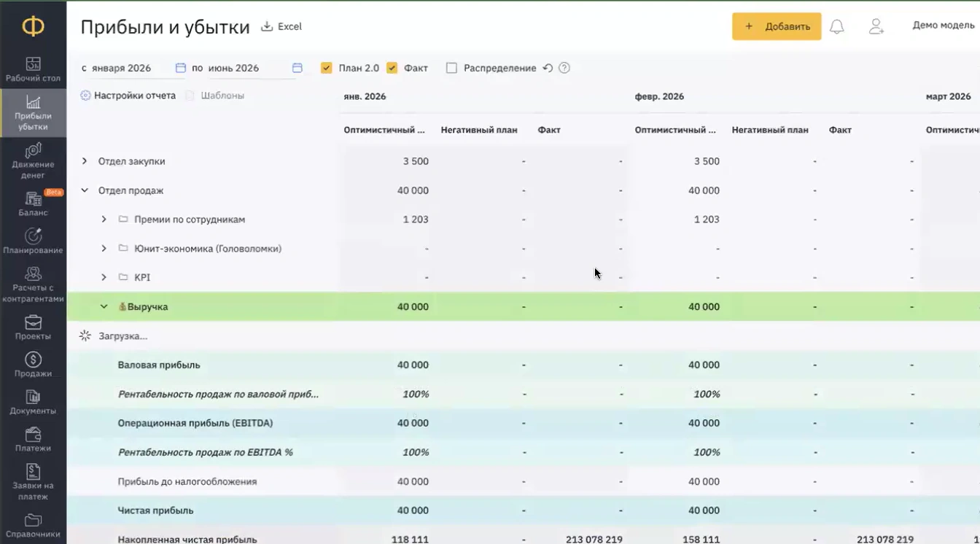Select the Валовая прибыль row label
This screenshot has height=544, width=980.
(x=159, y=365)
